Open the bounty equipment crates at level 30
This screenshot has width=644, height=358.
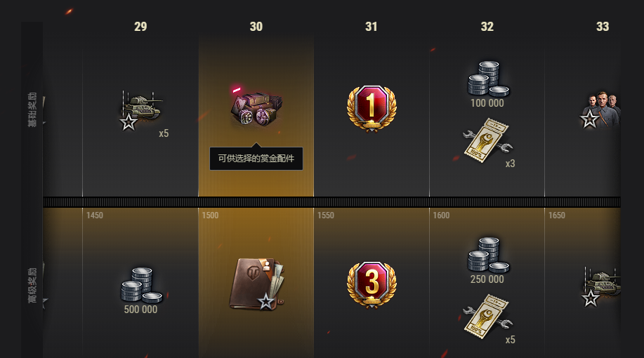coord(256,107)
